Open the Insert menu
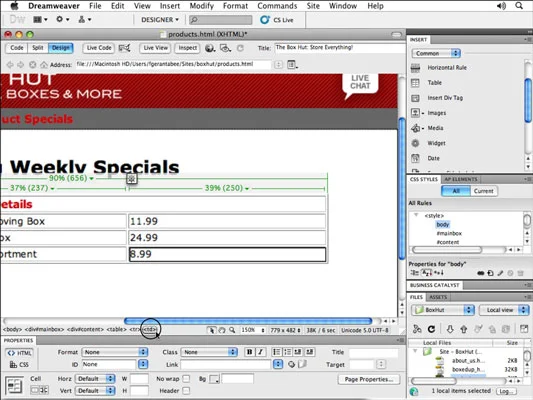The width and height of the screenshot is (533, 400). (170, 6)
